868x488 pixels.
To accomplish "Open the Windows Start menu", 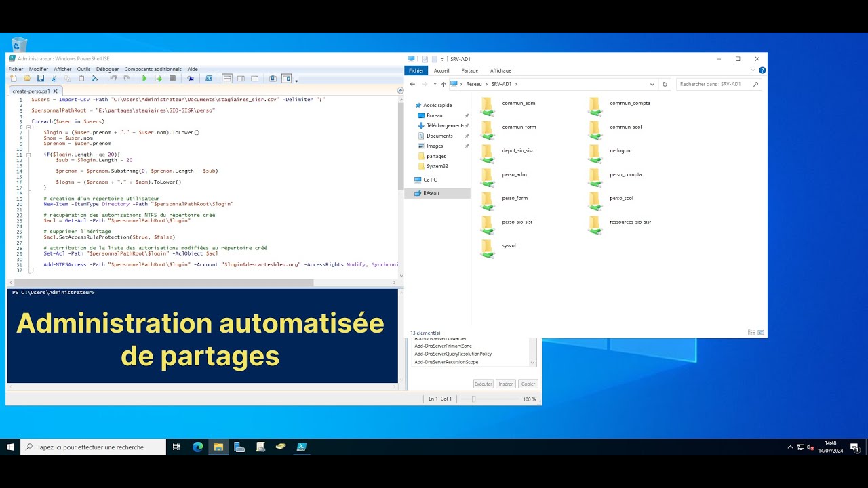I will click(10, 447).
